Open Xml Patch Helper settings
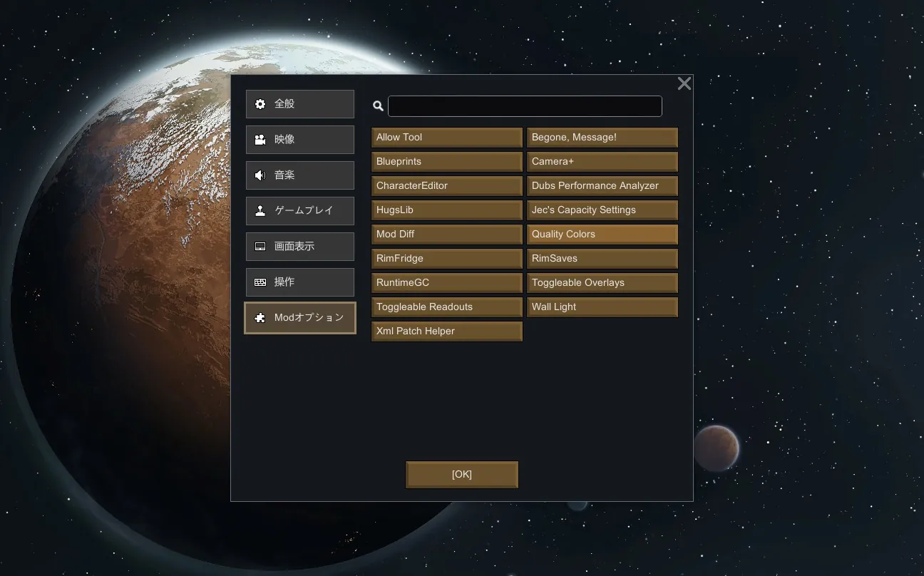This screenshot has height=576, width=924. click(x=446, y=331)
